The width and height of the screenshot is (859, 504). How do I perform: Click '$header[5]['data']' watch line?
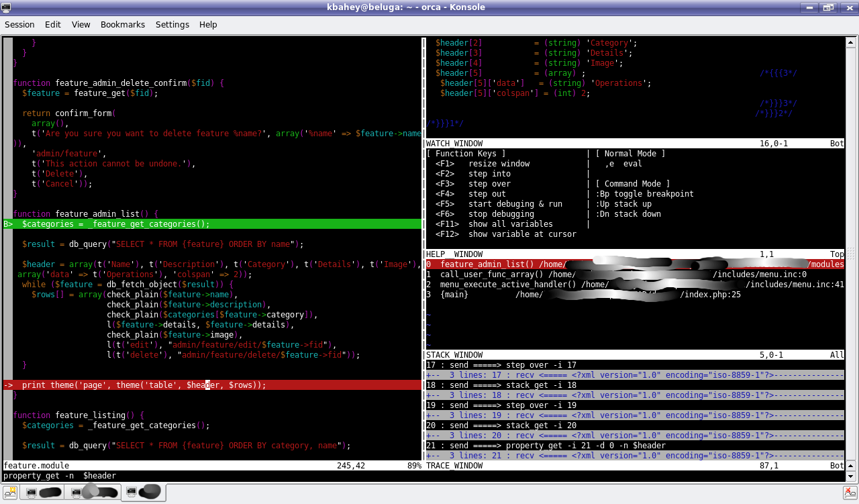[x=546, y=83]
